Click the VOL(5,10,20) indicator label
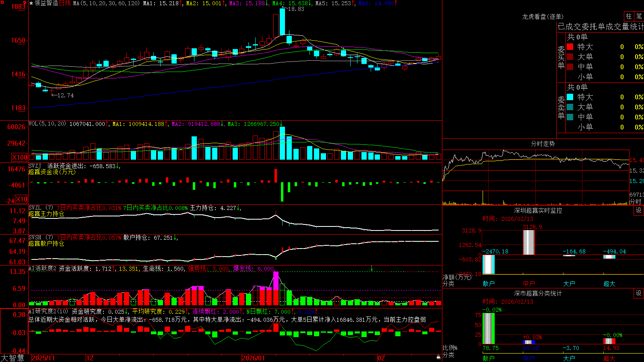 click(47, 124)
